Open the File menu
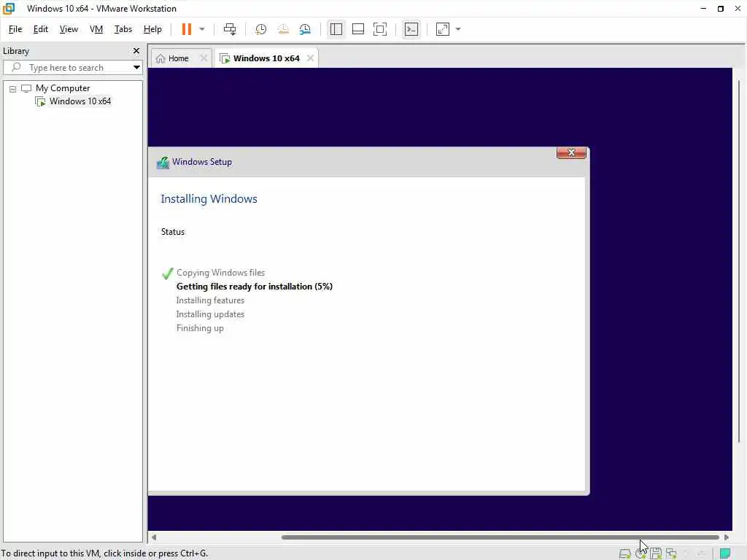Viewport: 747px width, 560px height. (15, 29)
